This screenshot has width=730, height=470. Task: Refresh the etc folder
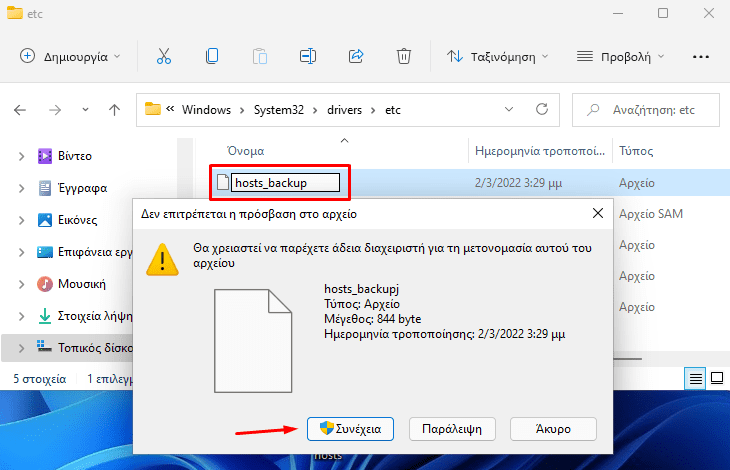(541, 109)
